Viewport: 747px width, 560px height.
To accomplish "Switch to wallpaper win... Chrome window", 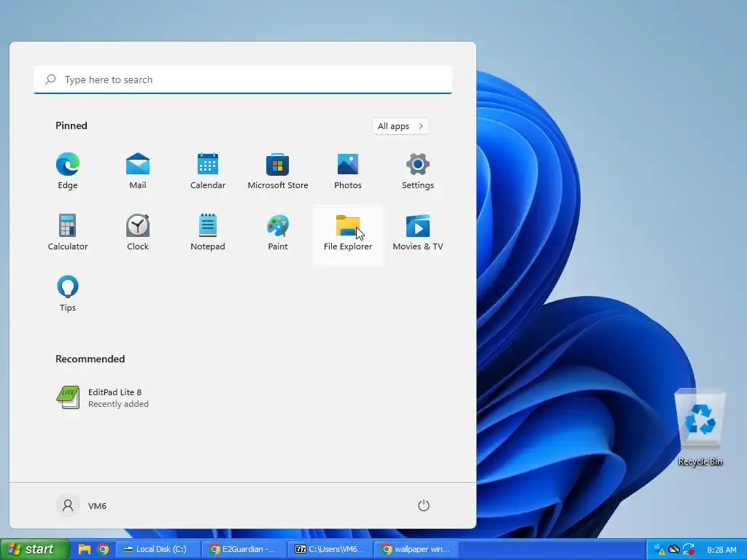I will 417,549.
